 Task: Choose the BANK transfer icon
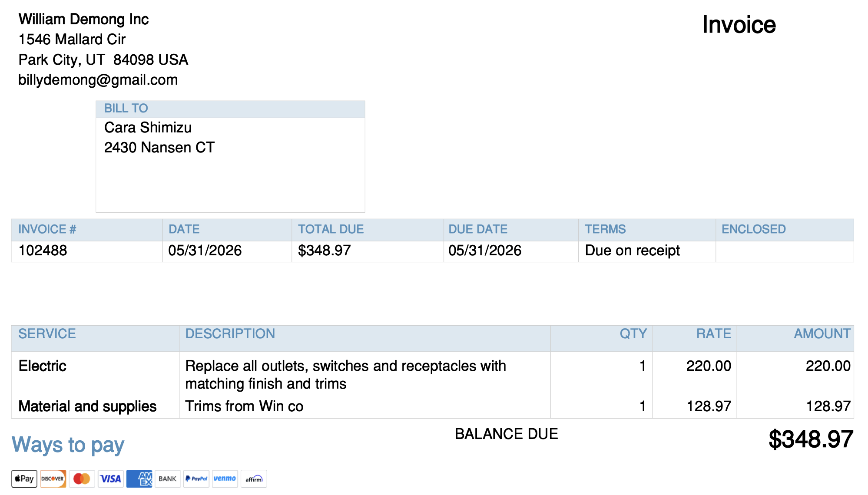click(x=168, y=478)
